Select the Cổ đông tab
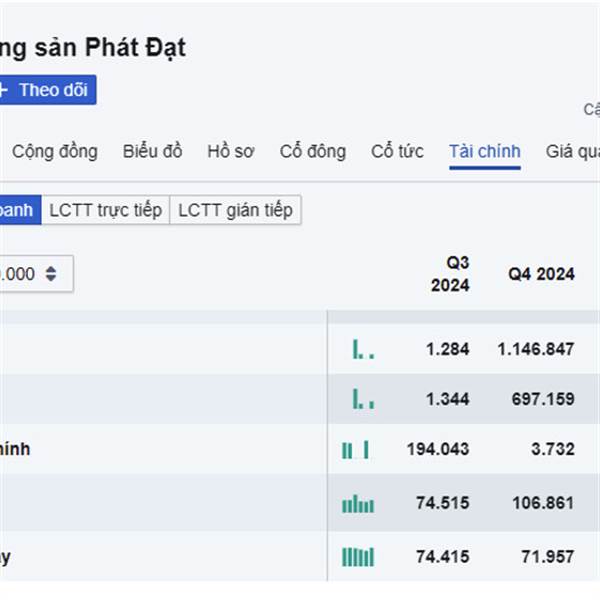The width and height of the screenshot is (600, 600). pyautogui.click(x=313, y=152)
